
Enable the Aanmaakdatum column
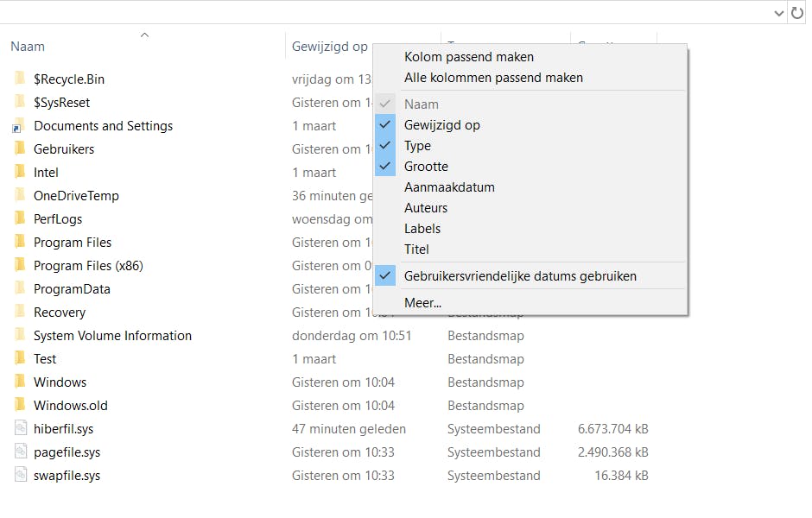pos(449,187)
